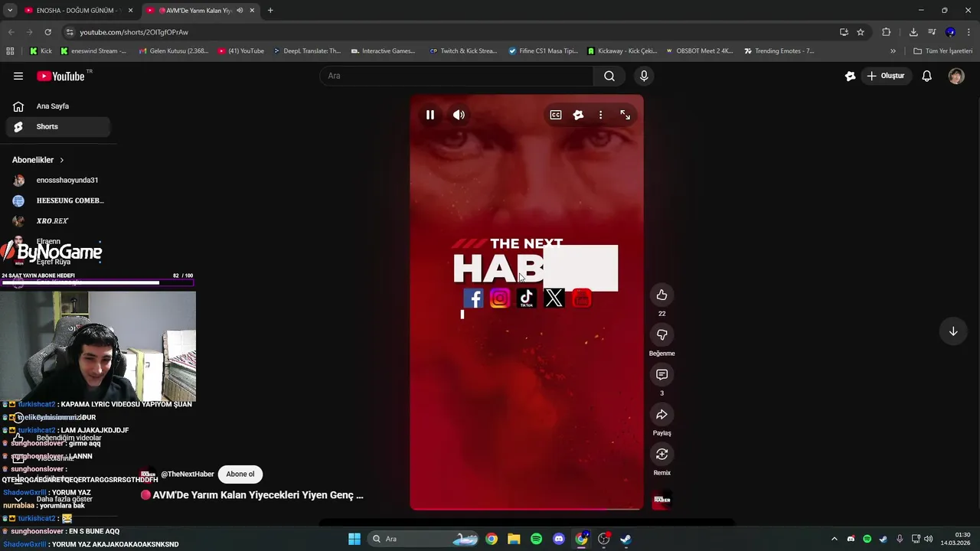Screen dimensions: 980x551
Task: Like the Short with thumbs up
Action: click(662, 295)
